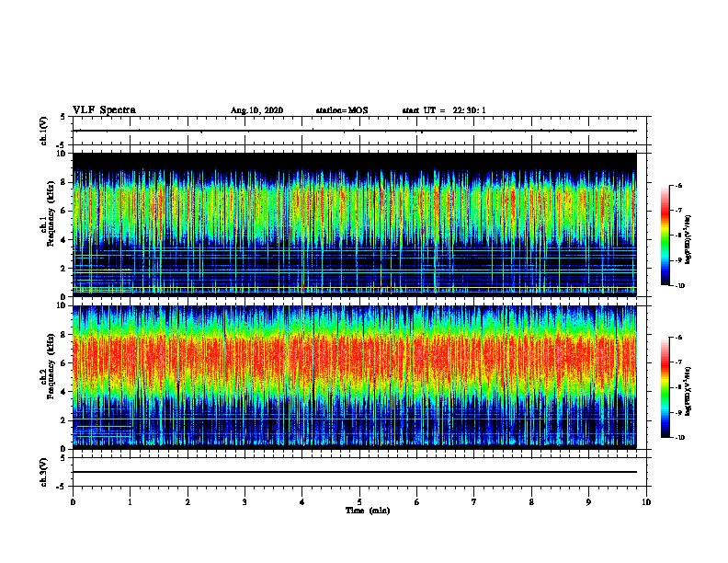Click the "6" kHz tick on ch.2 frequency axis

click(x=64, y=363)
